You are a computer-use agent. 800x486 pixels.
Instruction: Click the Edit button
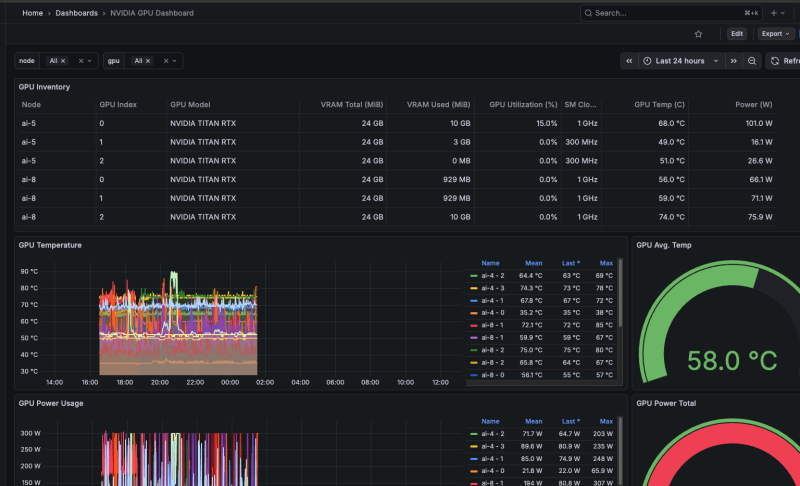click(736, 34)
